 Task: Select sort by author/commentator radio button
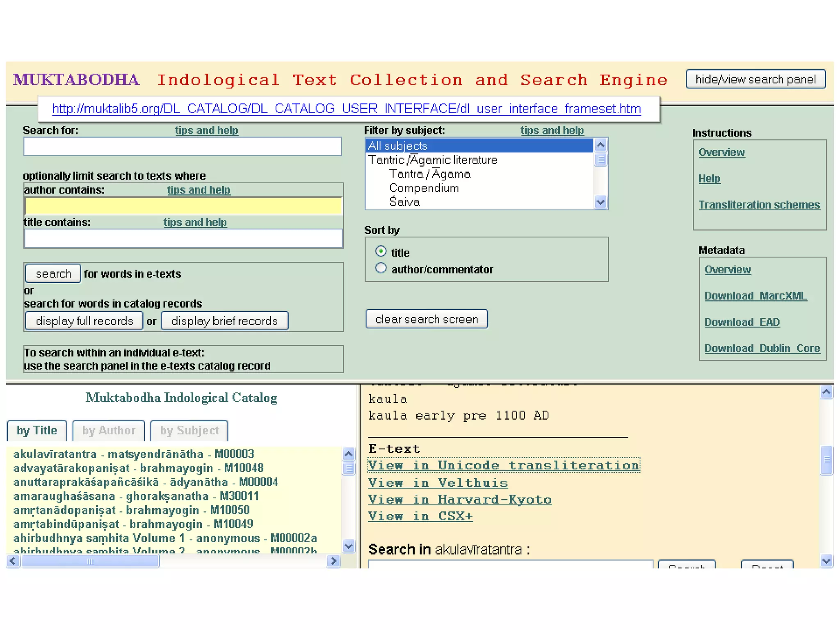pyautogui.click(x=381, y=268)
